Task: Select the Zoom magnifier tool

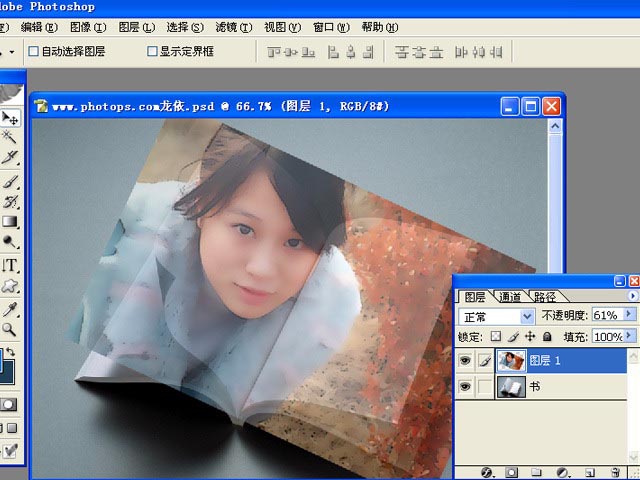Action: tap(10, 329)
